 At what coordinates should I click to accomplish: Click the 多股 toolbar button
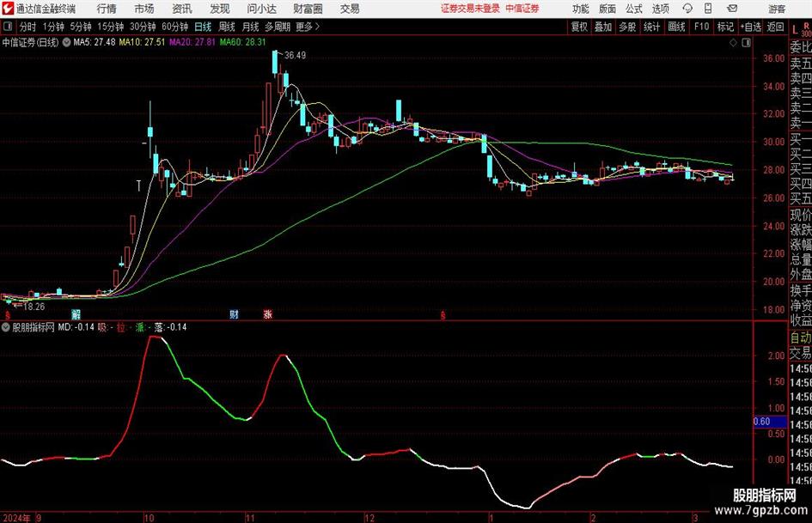(x=627, y=27)
